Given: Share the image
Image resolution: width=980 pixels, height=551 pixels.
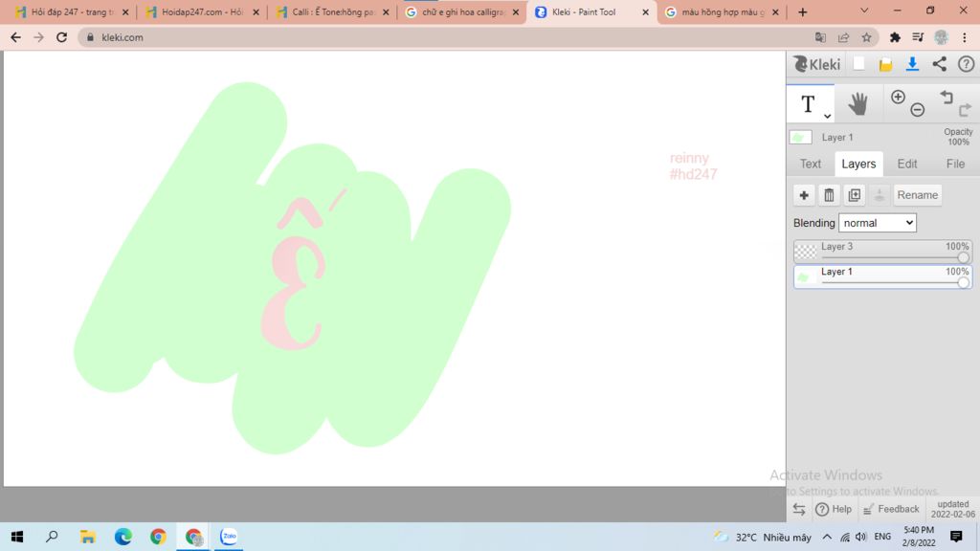Looking at the screenshot, I should [x=940, y=64].
